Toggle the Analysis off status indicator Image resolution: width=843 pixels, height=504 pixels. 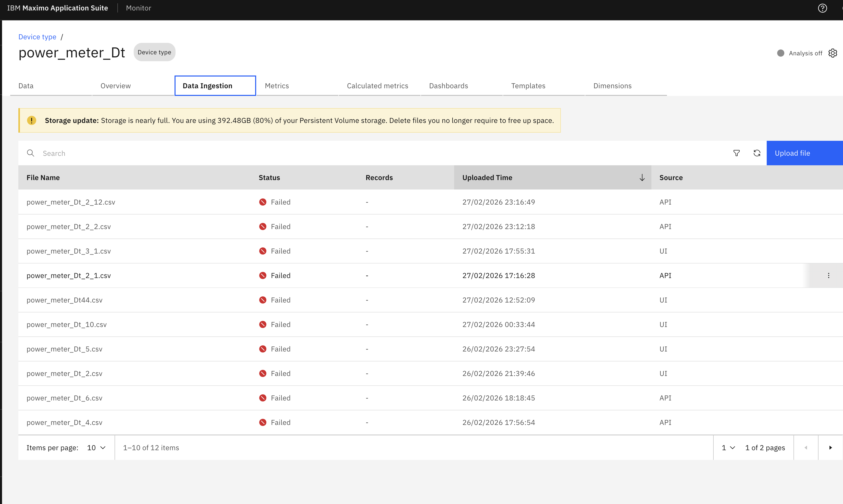tap(780, 53)
